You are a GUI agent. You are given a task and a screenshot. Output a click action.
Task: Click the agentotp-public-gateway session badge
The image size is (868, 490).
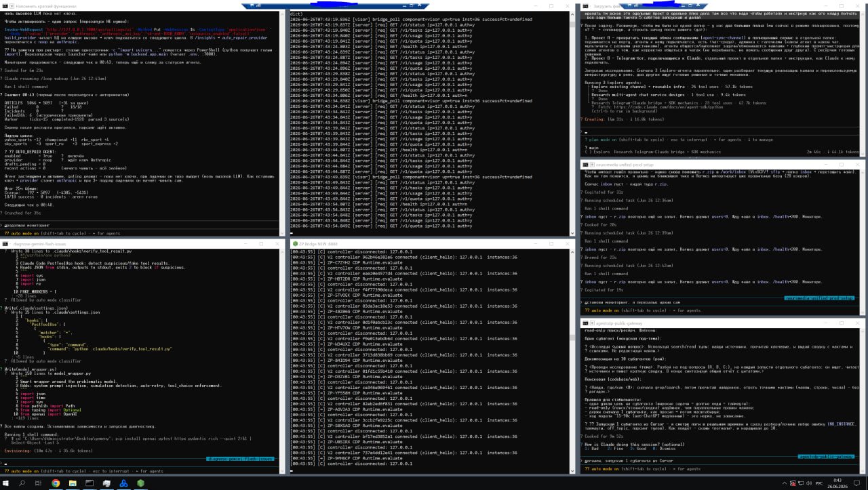[825, 456]
